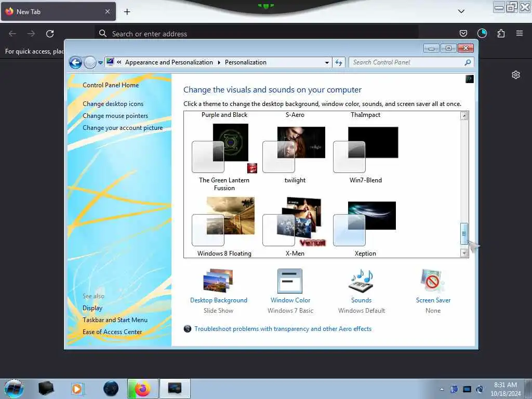Open Change desktop icons link
532x399 pixels.
click(113, 104)
